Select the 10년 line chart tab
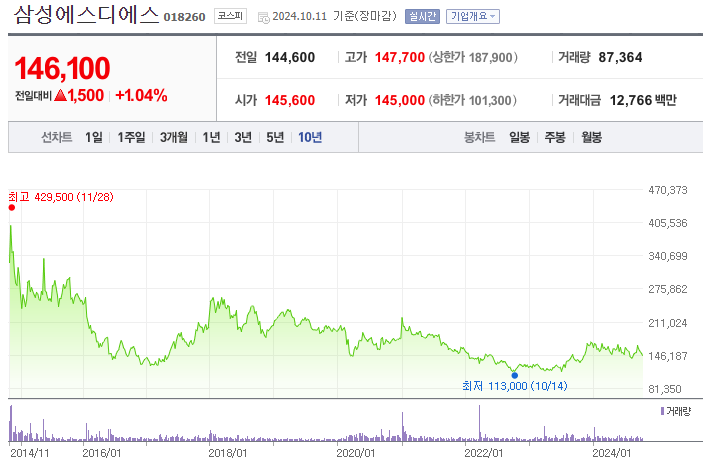 point(310,137)
